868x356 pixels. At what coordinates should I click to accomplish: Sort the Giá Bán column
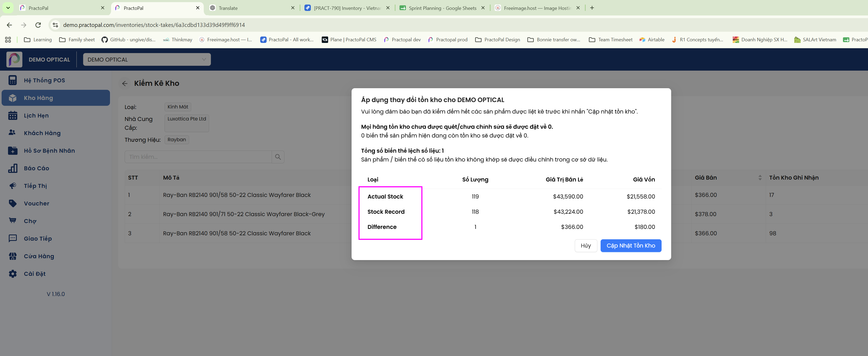(x=760, y=178)
